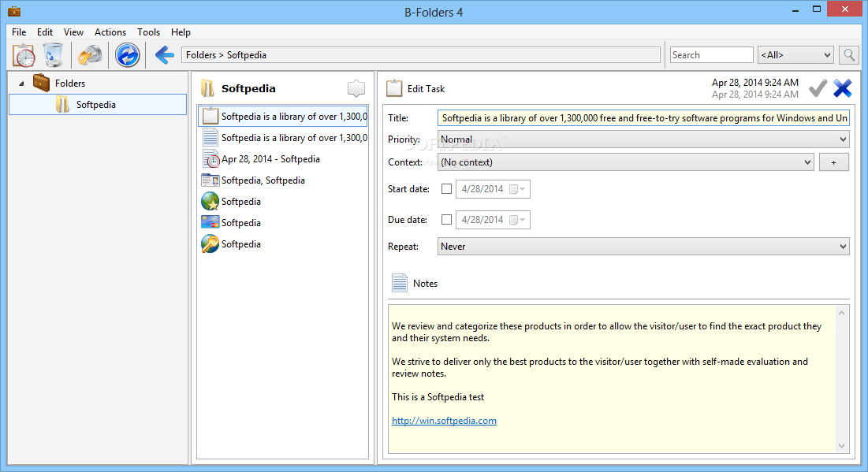Enable the Start date checkbox

(x=446, y=188)
